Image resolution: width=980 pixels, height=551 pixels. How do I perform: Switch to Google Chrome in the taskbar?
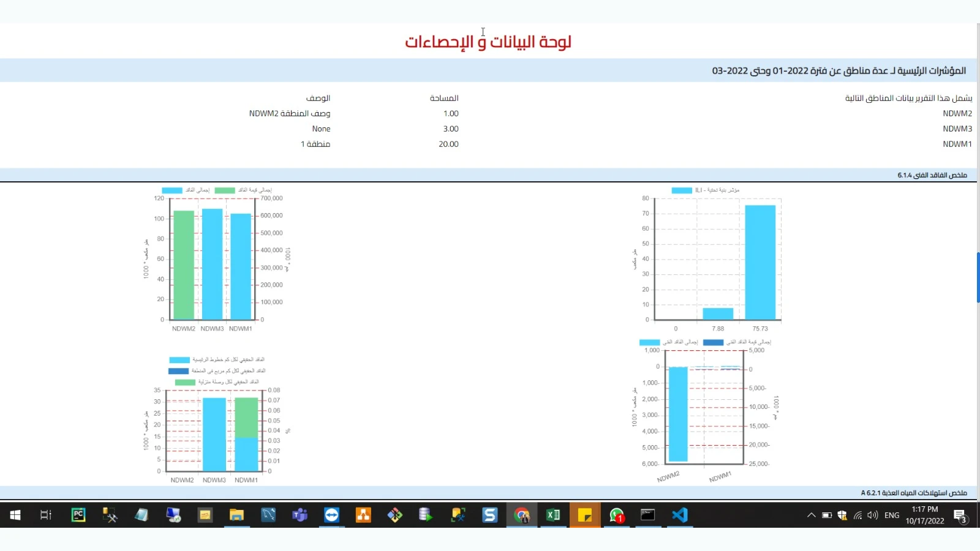(x=522, y=515)
